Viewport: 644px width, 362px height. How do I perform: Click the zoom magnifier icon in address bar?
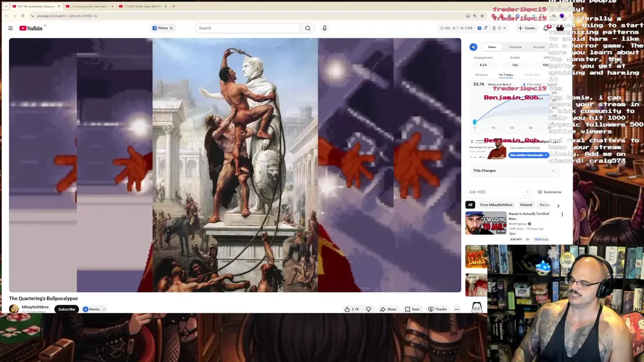pos(474,16)
